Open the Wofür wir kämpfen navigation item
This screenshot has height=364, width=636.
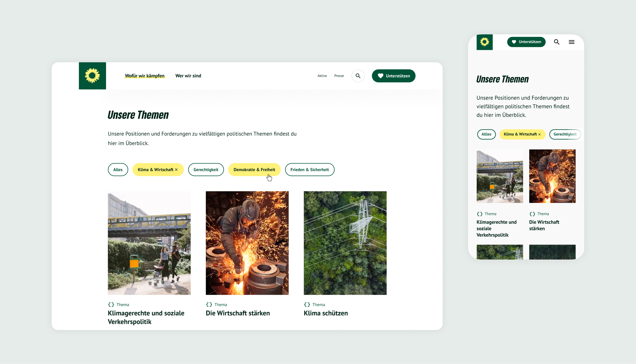coord(145,76)
